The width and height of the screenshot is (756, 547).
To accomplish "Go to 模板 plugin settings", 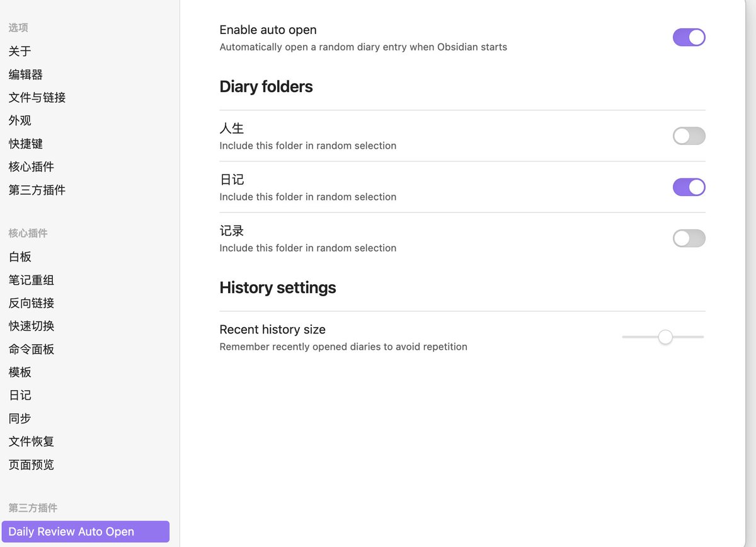I will [x=20, y=372].
